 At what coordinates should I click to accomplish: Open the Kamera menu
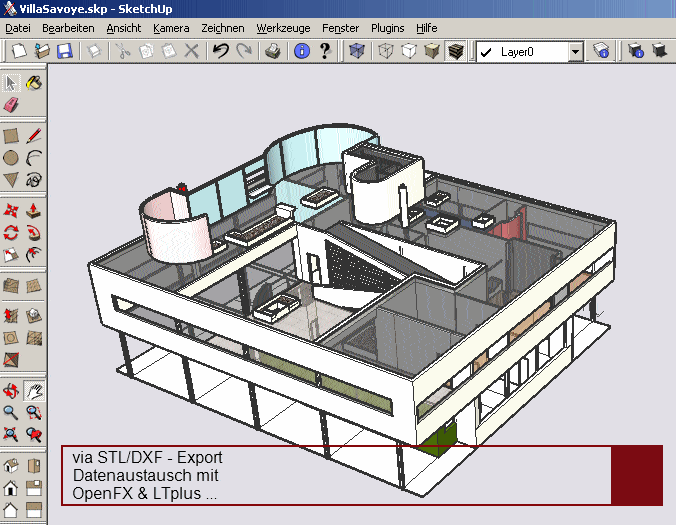tap(171, 28)
